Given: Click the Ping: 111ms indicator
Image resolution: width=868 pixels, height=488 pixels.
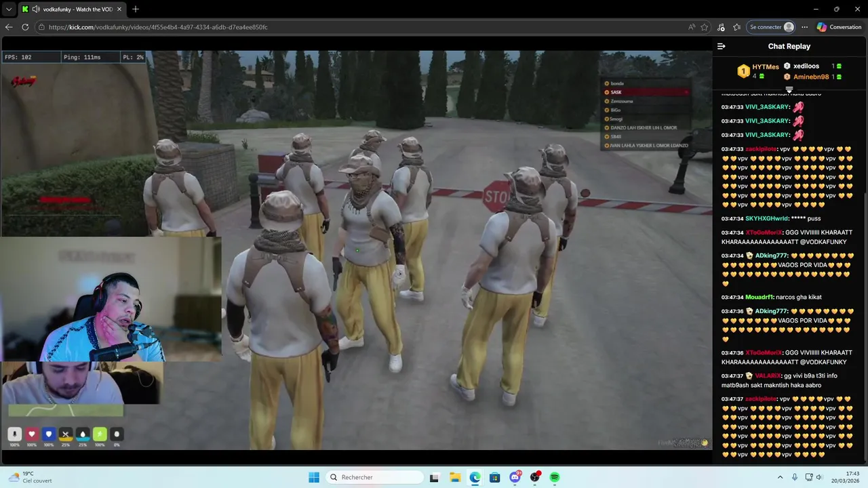Looking at the screenshot, I should click(82, 57).
